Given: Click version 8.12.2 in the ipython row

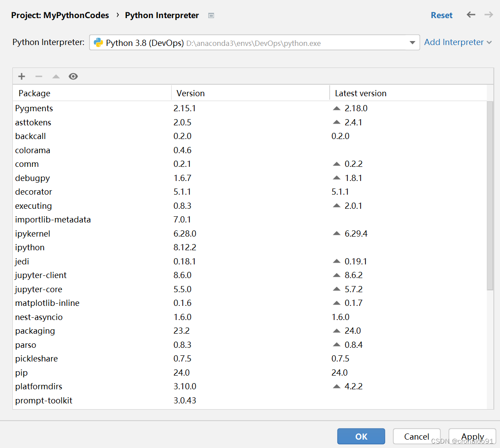Looking at the screenshot, I should 184,248.
